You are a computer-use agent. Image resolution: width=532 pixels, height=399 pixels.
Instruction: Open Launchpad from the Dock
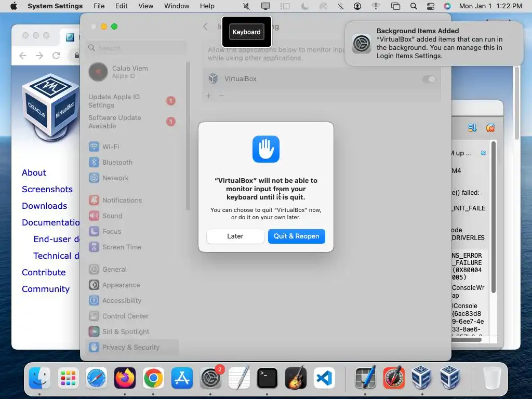[x=68, y=378]
